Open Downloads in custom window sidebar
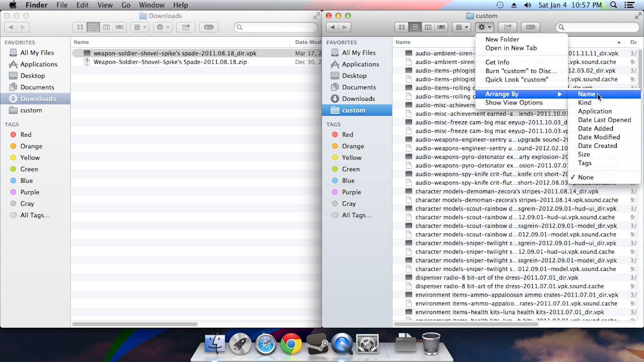 pos(357,99)
